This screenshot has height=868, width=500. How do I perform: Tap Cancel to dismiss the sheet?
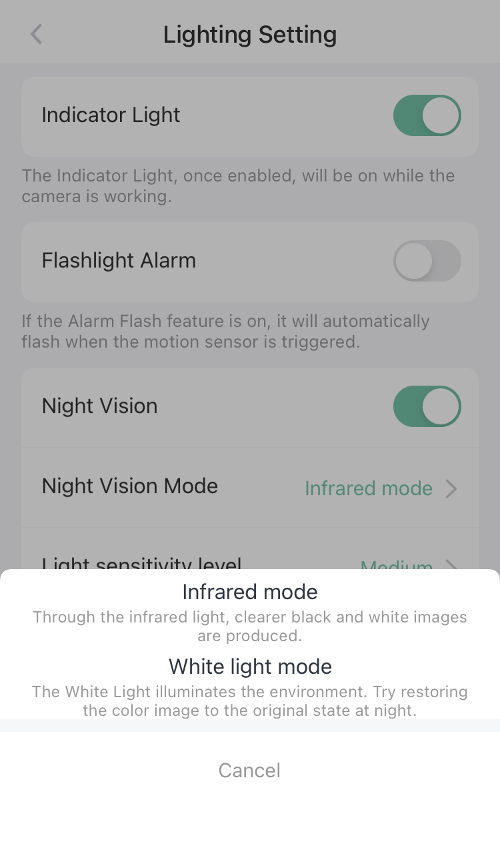[x=250, y=771]
